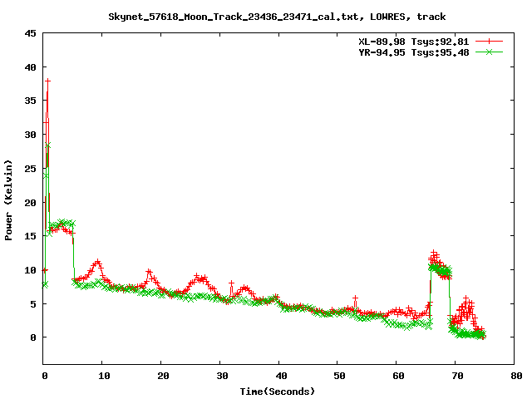The height and width of the screenshot is (399, 532).
Task: Click the y-axis tick label 5
Action: [33, 304]
